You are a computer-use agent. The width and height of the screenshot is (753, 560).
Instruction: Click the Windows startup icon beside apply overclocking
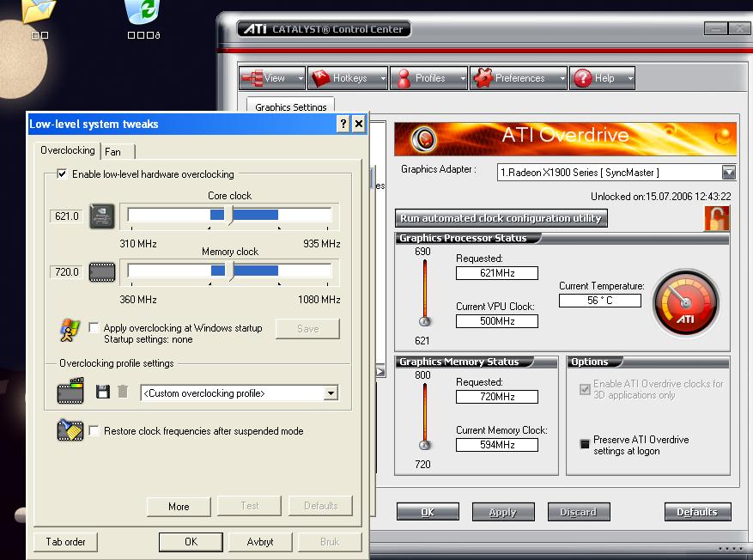[x=70, y=331]
